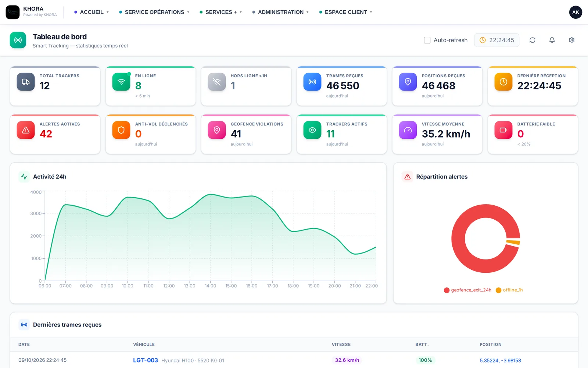
Task: Open the notifications bell
Action: coord(552,40)
